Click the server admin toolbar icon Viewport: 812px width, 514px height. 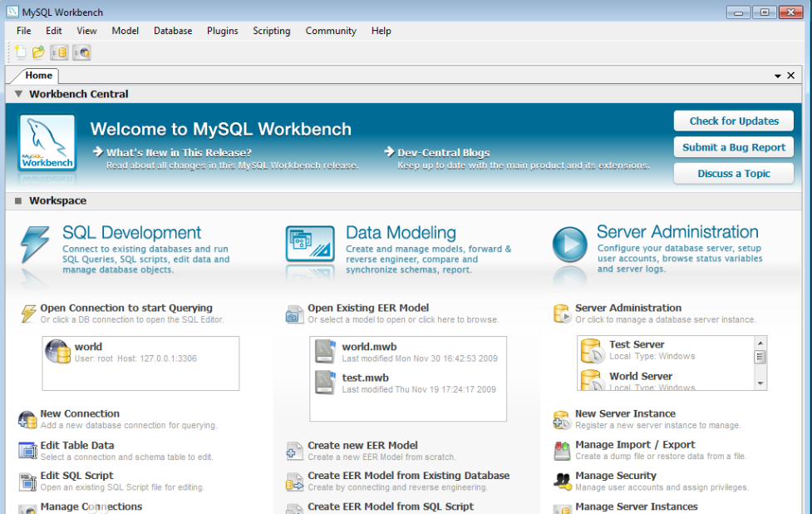click(81, 52)
